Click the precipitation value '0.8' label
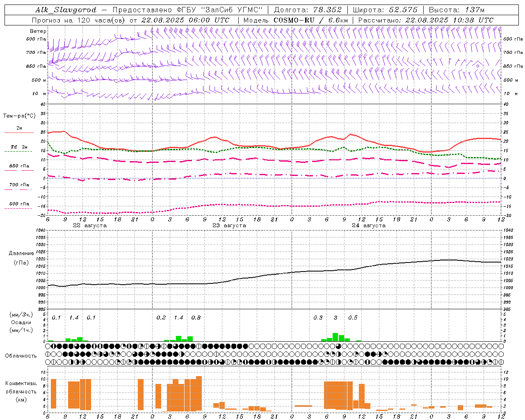 coord(196,317)
